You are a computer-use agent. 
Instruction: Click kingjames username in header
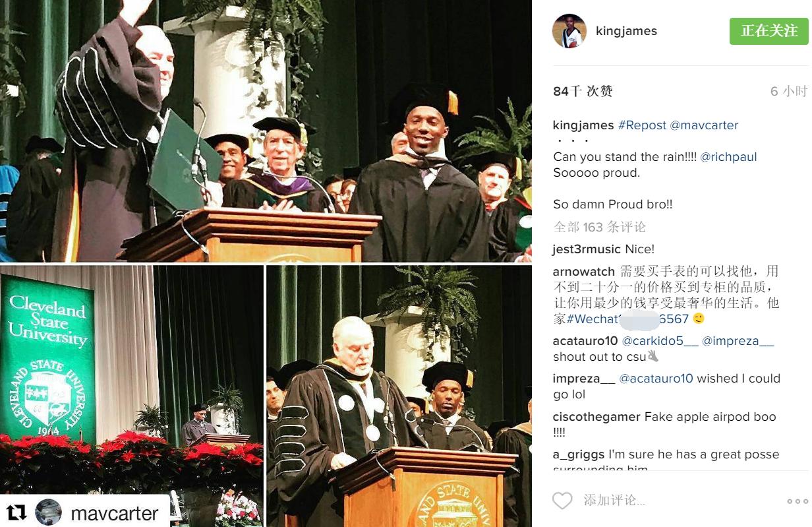(626, 31)
